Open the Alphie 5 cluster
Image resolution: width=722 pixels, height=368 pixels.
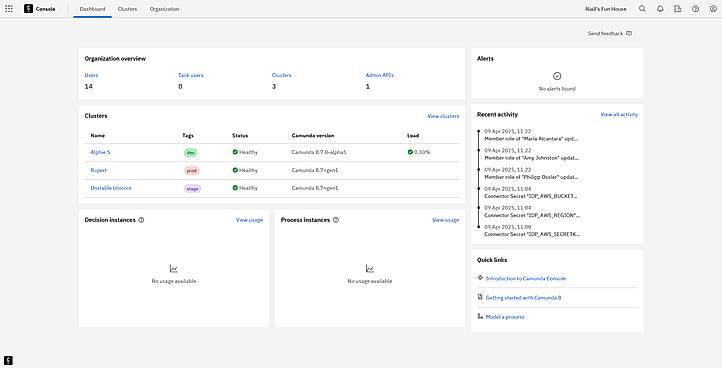100,152
